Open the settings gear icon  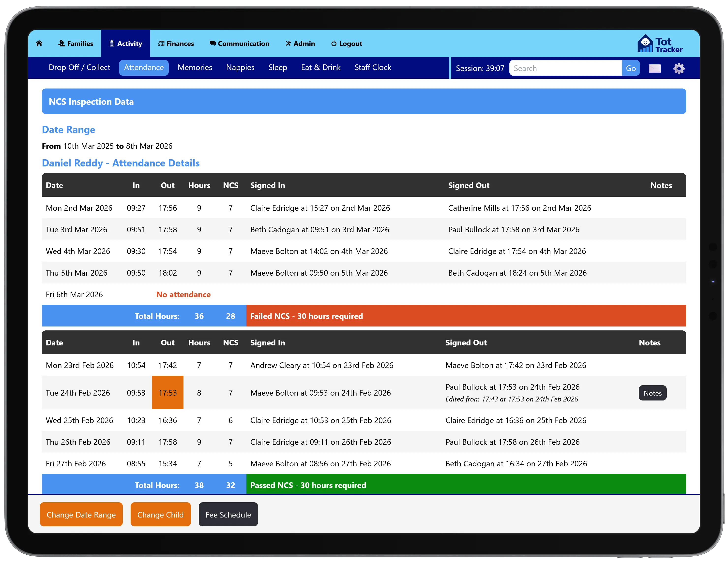pos(679,68)
